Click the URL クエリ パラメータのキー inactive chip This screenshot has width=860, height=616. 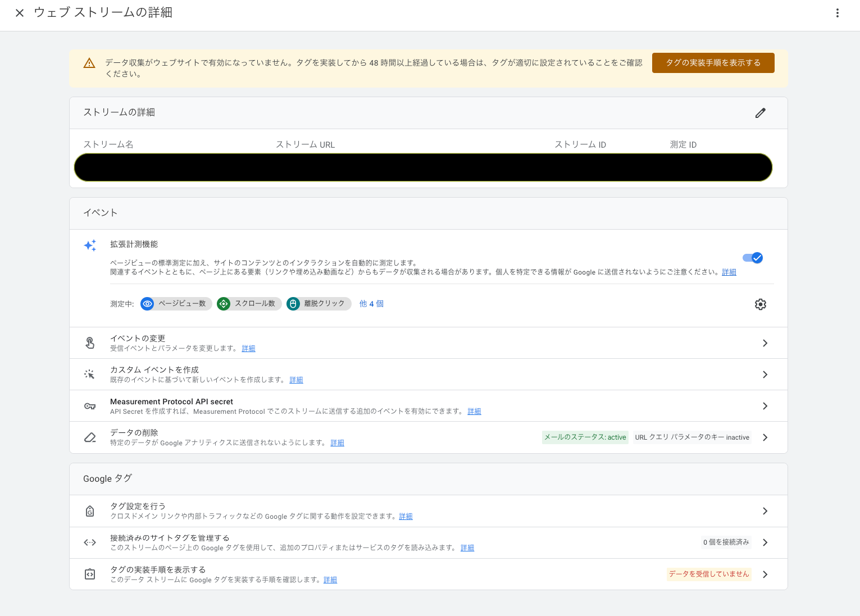692,437
